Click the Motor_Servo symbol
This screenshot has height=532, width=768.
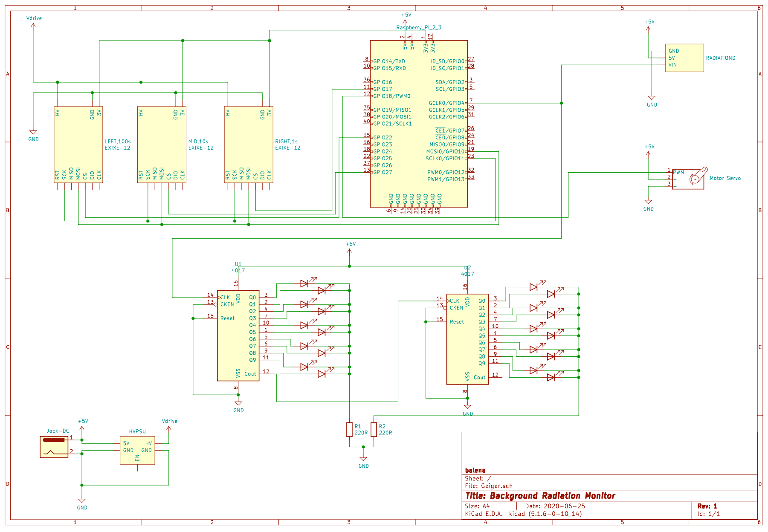pyautogui.click(x=688, y=179)
